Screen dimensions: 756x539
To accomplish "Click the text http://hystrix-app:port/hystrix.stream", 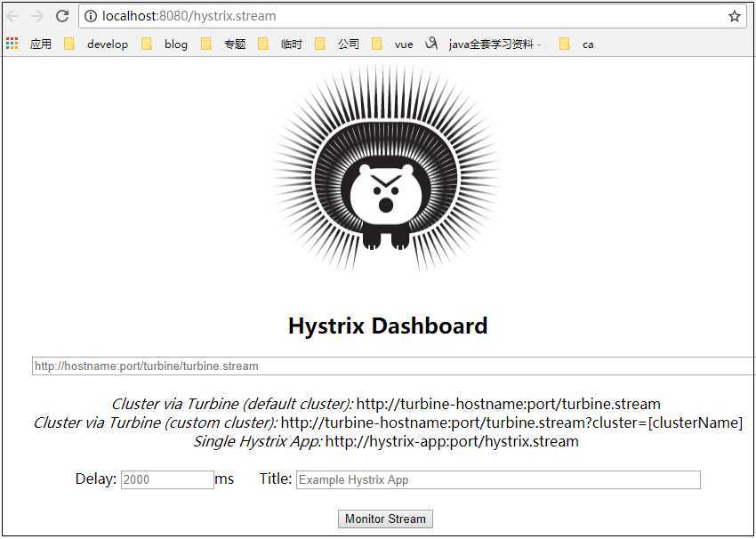I will tap(452, 441).
